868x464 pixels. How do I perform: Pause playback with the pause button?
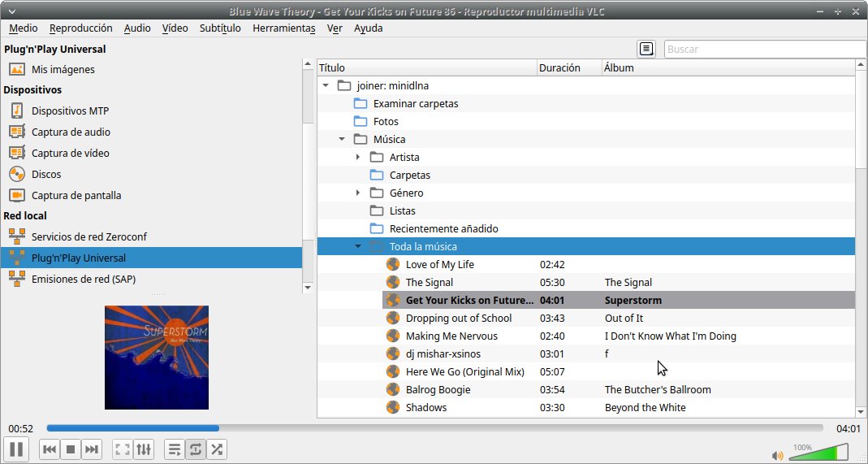[x=16, y=449]
